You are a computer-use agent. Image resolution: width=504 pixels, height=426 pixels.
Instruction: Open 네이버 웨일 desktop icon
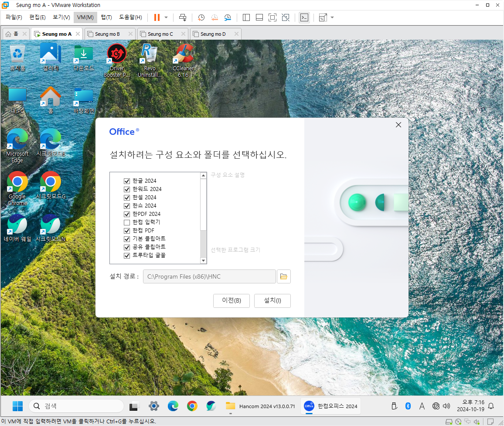coord(17,228)
